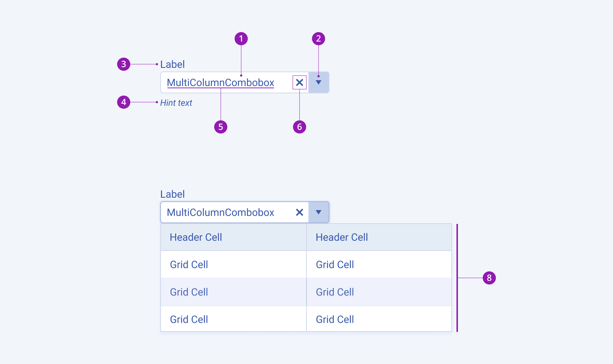Clear the value in the combobox with hint text
613x364 pixels.
point(300,82)
